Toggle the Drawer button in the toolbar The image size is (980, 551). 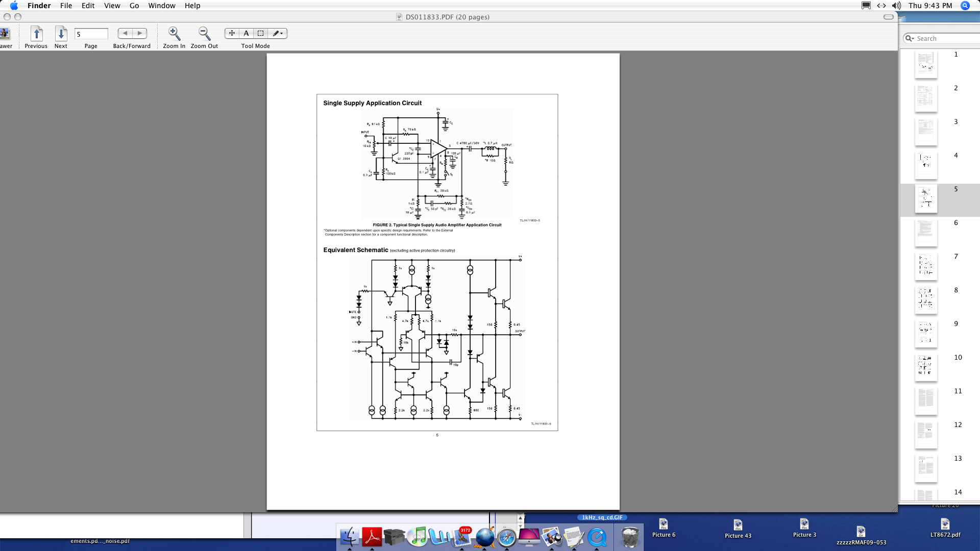(5, 34)
